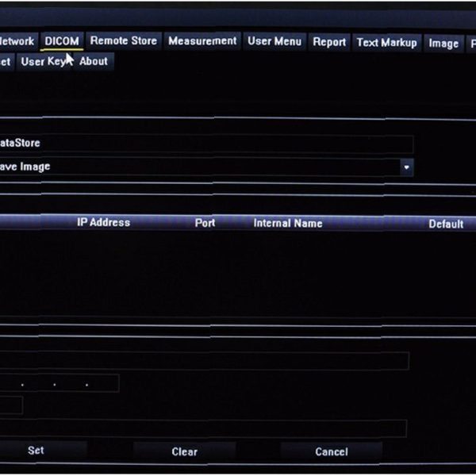Select the User Menu tab
Image resolution: width=476 pixels, height=476 pixels.
[274, 41]
